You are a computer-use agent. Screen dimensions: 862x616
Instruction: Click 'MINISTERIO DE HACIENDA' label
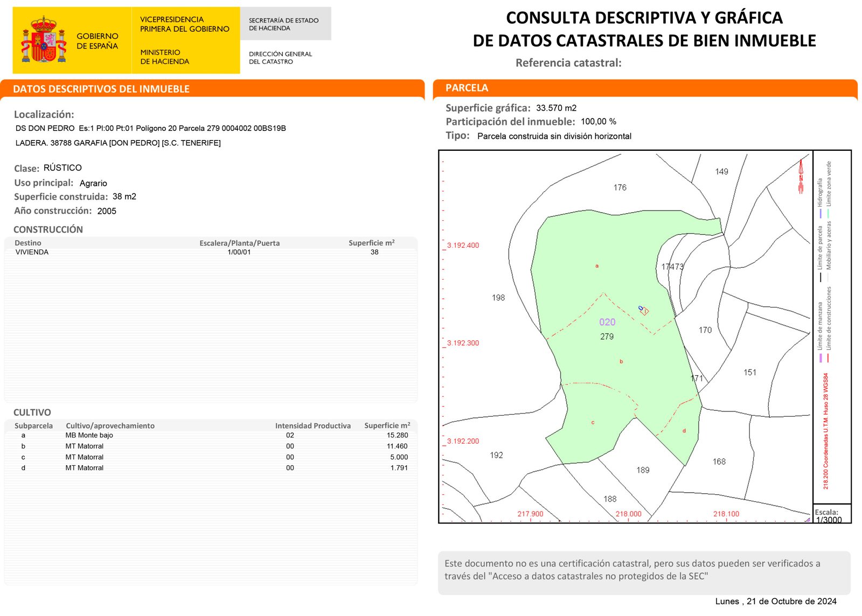pyautogui.click(x=165, y=57)
